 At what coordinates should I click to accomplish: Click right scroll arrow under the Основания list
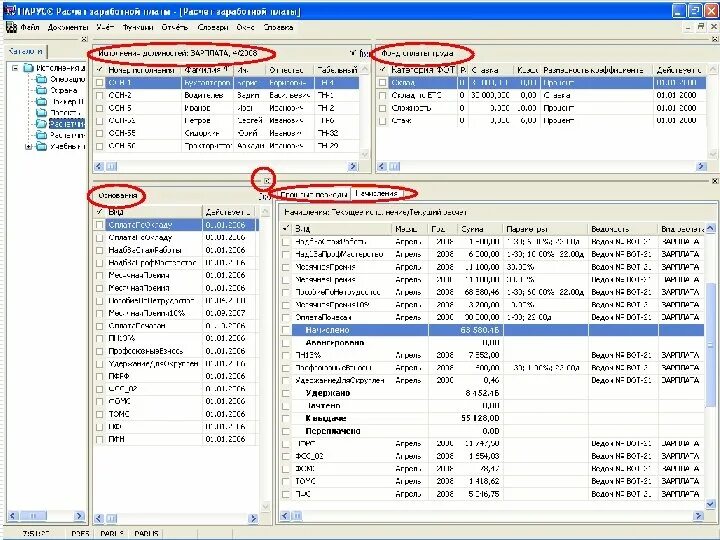click(x=253, y=518)
